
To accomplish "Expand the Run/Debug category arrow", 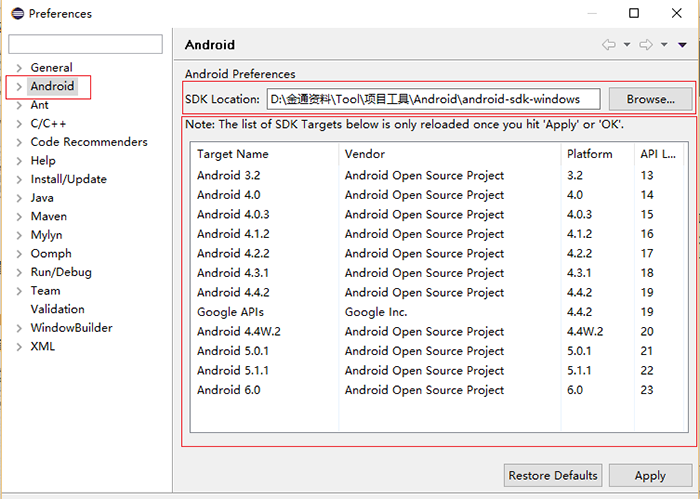I will (18, 272).
